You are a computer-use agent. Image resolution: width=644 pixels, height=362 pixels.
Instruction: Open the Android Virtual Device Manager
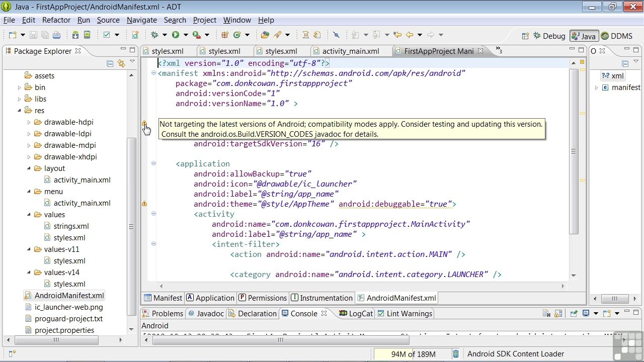[87, 35]
